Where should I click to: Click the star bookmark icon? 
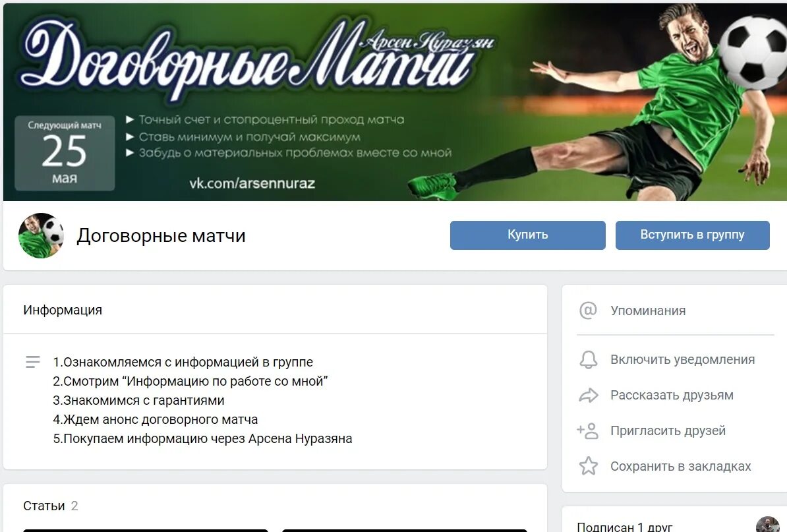[588, 466]
